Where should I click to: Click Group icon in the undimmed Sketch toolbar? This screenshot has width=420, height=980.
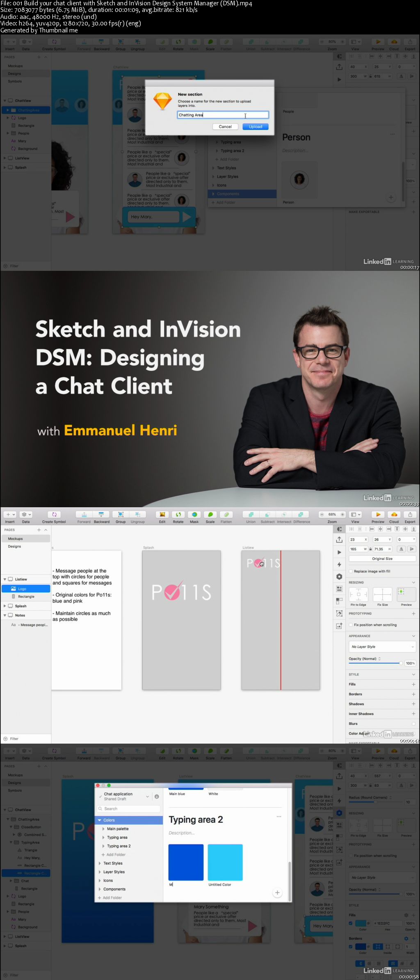click(121, 514)
